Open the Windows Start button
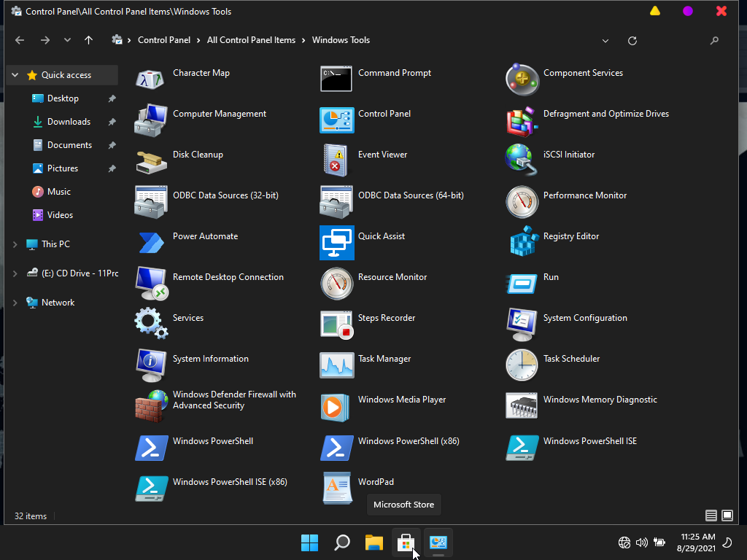 309,542
